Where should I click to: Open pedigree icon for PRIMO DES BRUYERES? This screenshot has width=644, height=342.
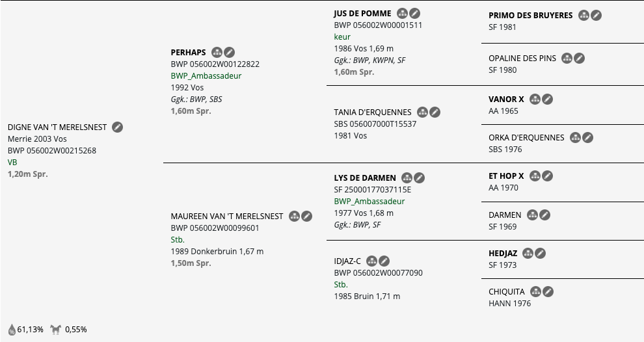point(584,16)
